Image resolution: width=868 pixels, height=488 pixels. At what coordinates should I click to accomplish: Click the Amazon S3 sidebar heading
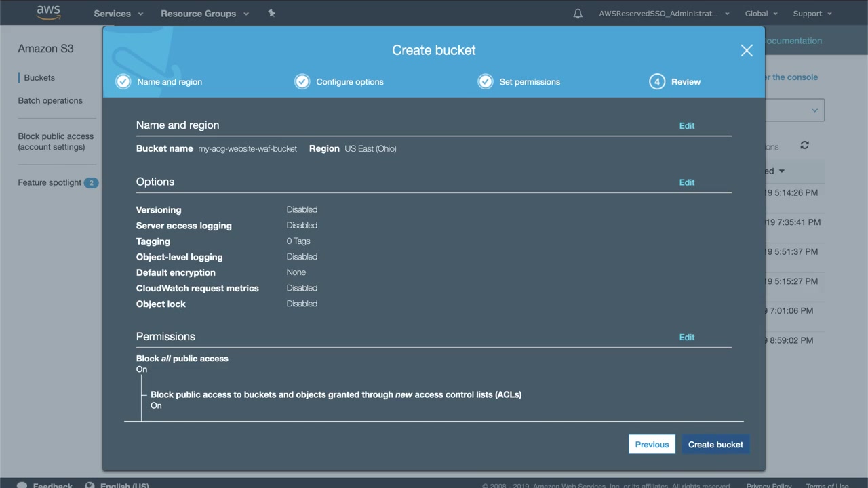pos(45,49)
